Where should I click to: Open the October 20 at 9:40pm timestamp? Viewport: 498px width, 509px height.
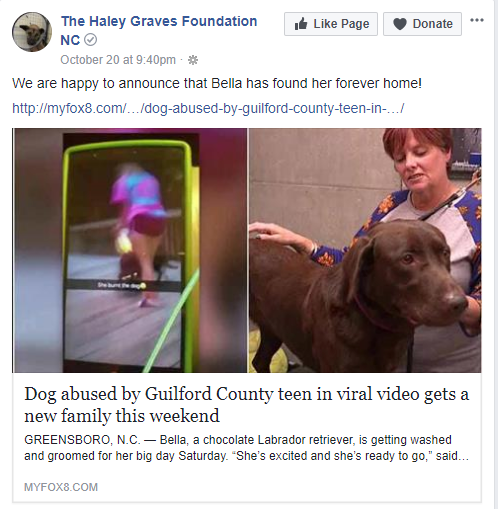click(x=118, y=60)
